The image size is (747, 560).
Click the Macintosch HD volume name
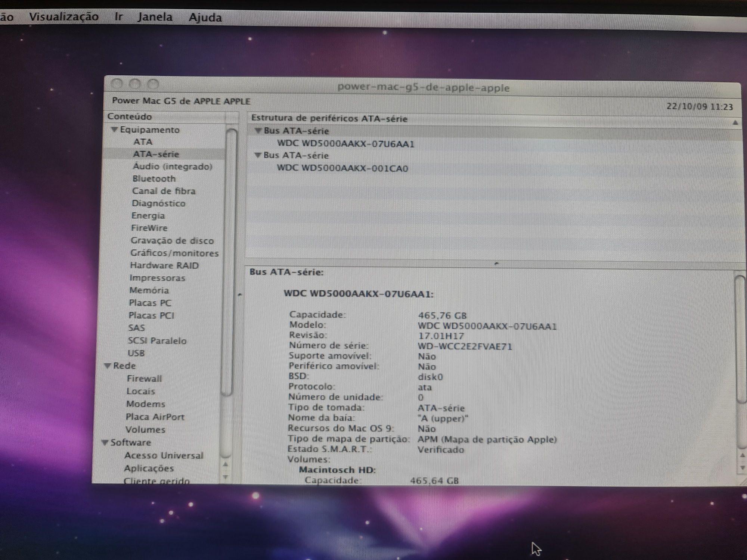click(337, 470)
